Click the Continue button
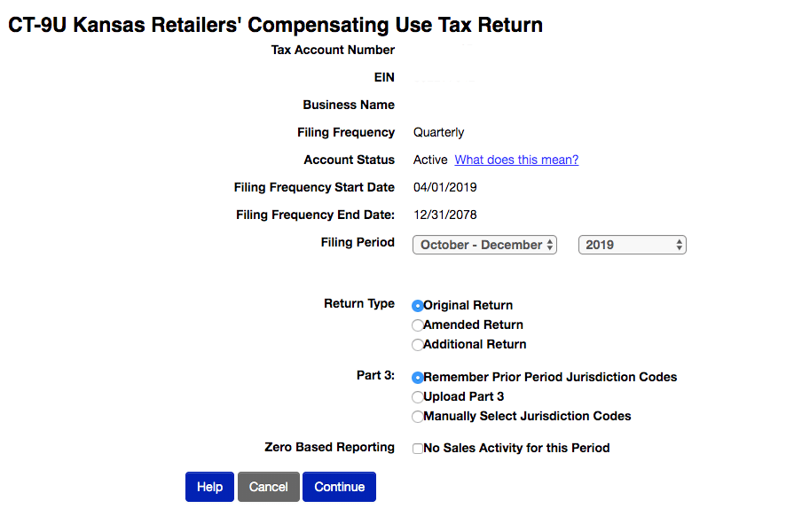 [339, 486]
